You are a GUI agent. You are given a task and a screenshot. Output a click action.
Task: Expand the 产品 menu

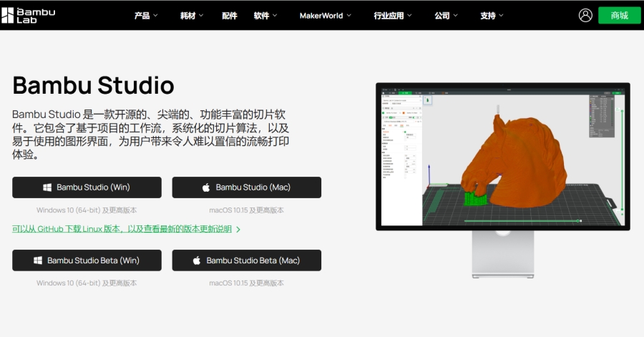pyautogui.click(x=146, y=16)
